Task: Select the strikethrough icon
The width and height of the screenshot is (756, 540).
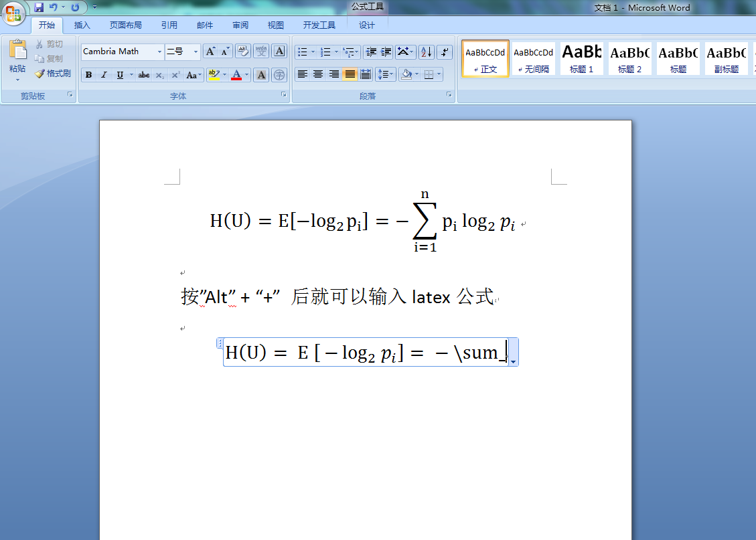Action: coord(143,75)
